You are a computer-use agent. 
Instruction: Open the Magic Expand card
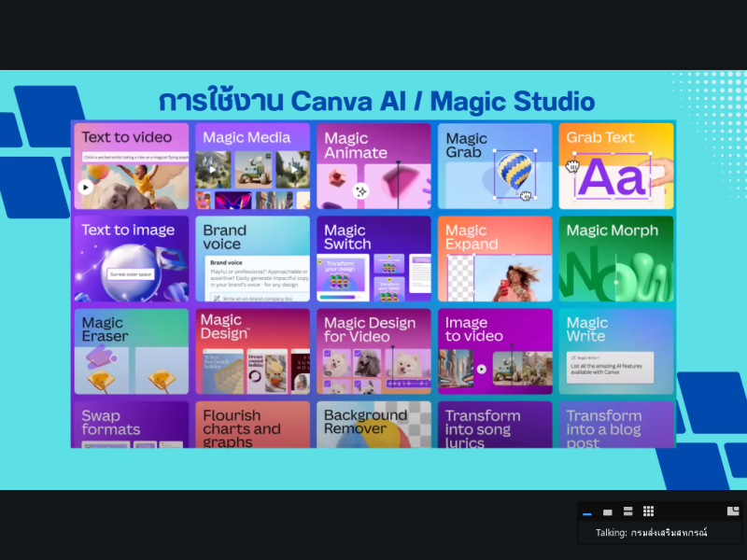(495, 259)
